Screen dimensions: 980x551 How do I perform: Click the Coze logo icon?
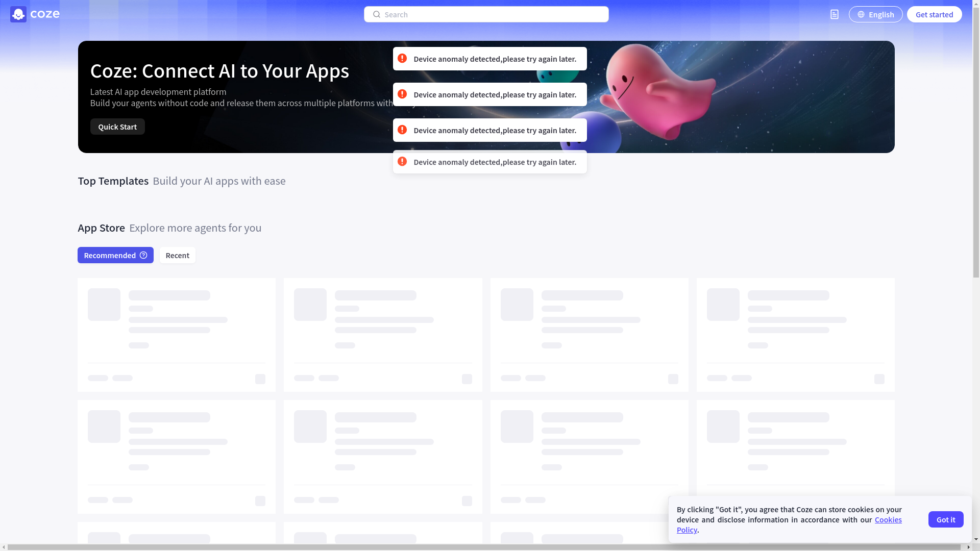[18, 14]
